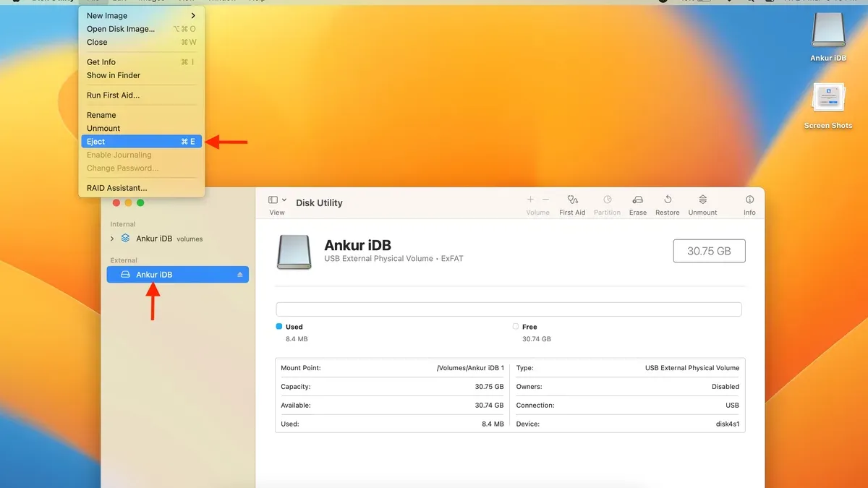Screen dimensions: 868x488
Task: Click the add volume plus icon
Action: [530, 200]
